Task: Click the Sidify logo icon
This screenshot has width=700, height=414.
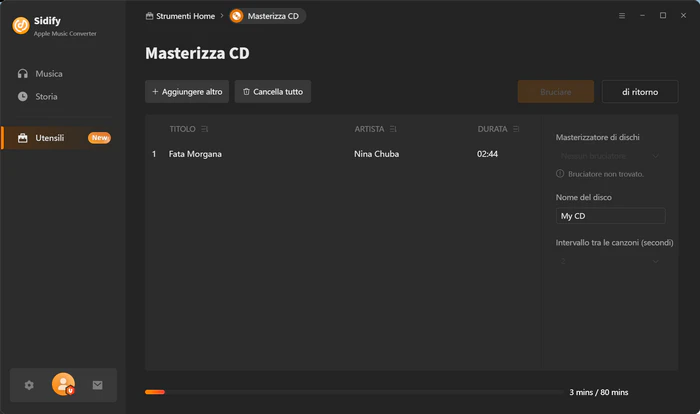Action: point(21,25)
